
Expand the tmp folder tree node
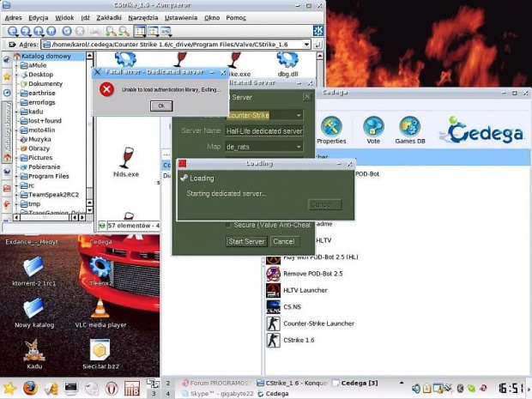[x=16, y=204]
